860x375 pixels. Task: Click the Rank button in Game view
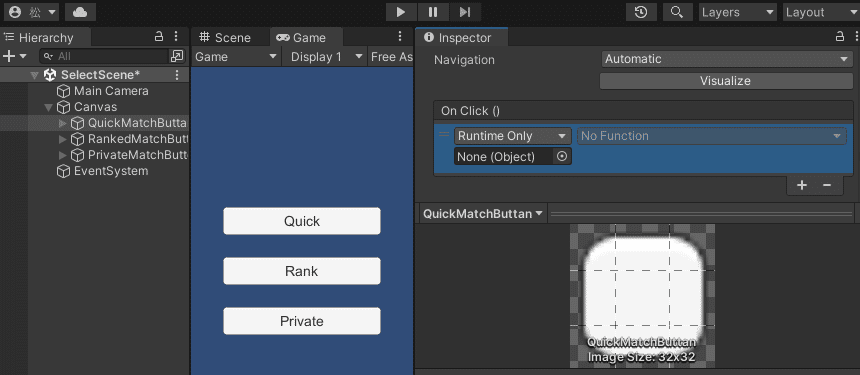302,271
